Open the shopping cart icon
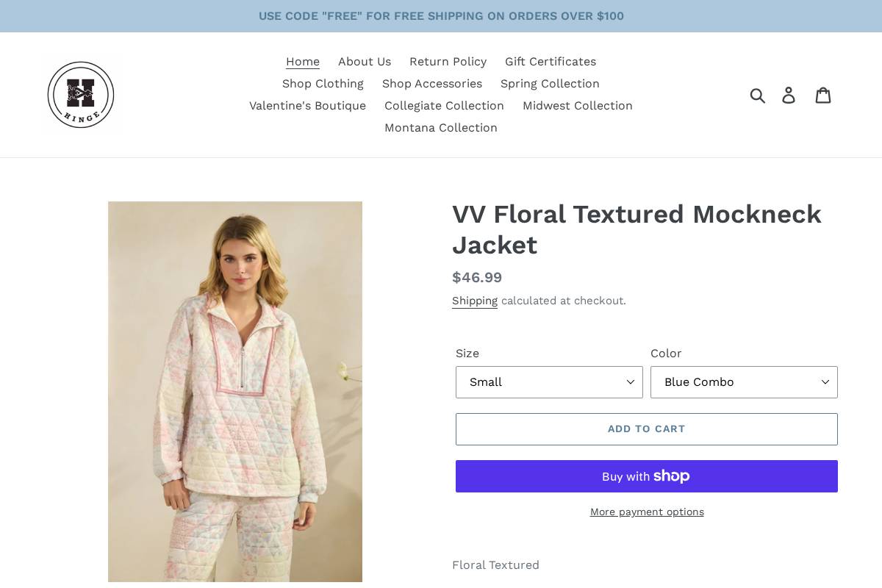The image size is (882, 588). click(x=823, y=96)
